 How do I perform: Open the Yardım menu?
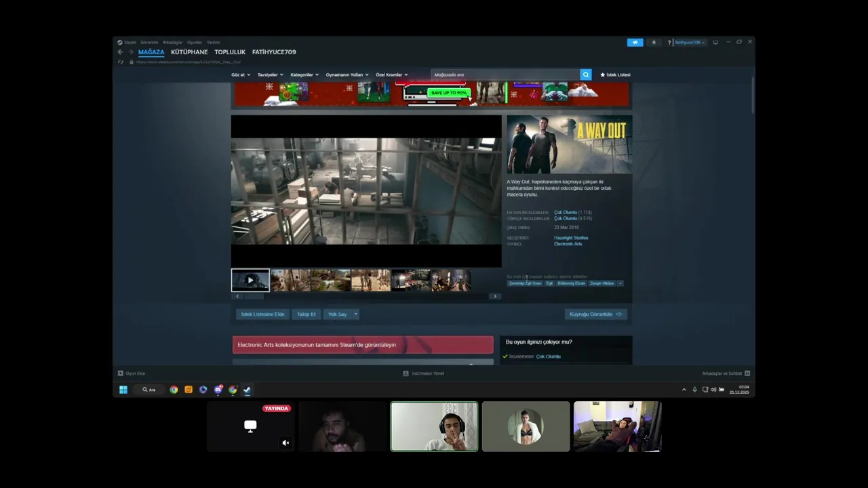[213, 42]
